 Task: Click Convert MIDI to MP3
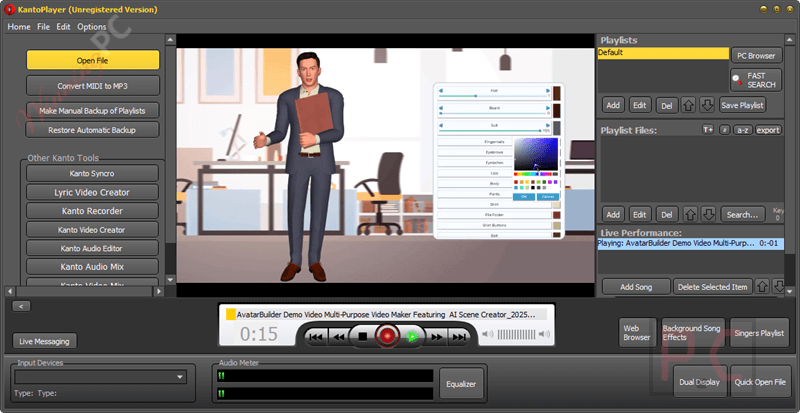click(x=92, y=86)
